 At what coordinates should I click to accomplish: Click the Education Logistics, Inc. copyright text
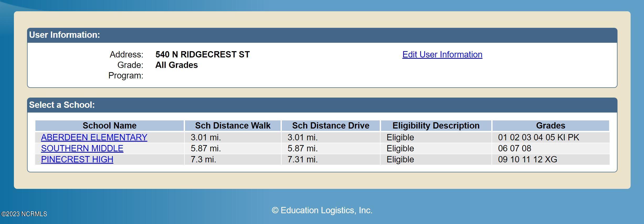tap(322, 210)
